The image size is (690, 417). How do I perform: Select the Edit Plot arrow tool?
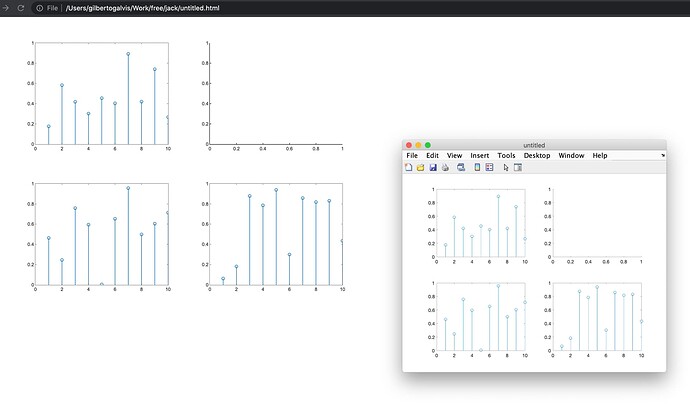506,168
